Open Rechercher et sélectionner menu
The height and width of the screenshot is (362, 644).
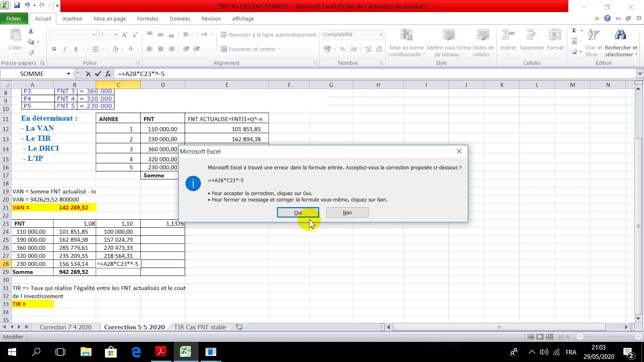(x=621, y=43)
